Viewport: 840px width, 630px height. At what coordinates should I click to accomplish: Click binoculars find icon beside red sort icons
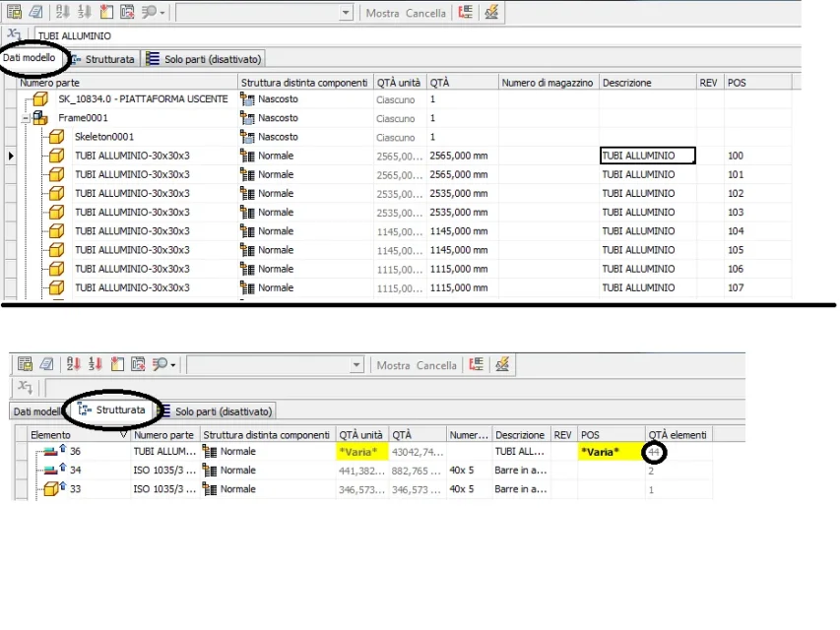(x=160, y=364)
